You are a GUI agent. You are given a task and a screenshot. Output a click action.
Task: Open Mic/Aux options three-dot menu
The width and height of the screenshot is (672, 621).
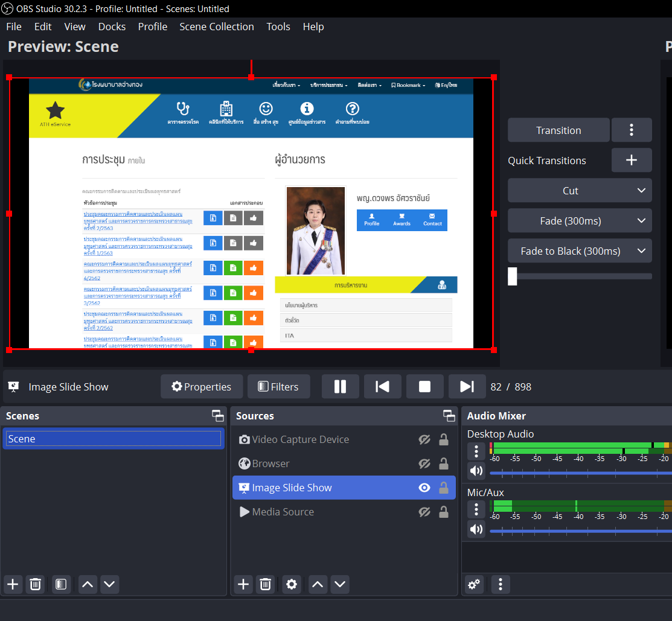point(476,509)
